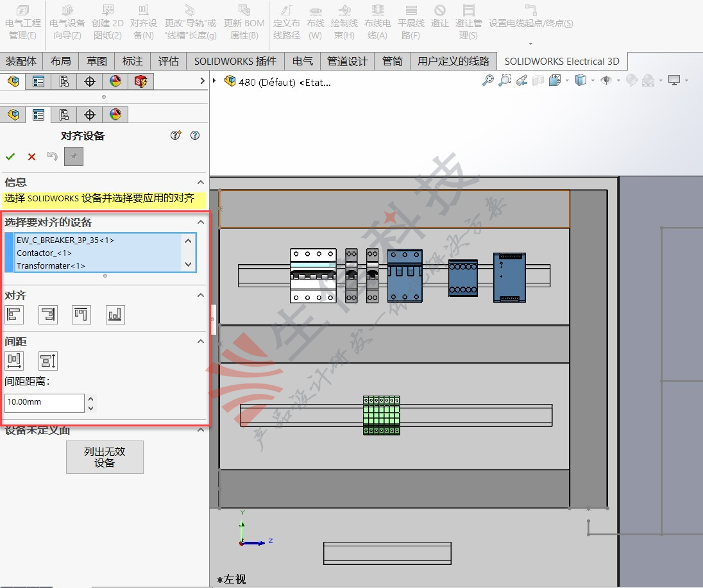Collapse the 信息 (Information) section
This screenshot has height=588, width=703.
point(201,182)
